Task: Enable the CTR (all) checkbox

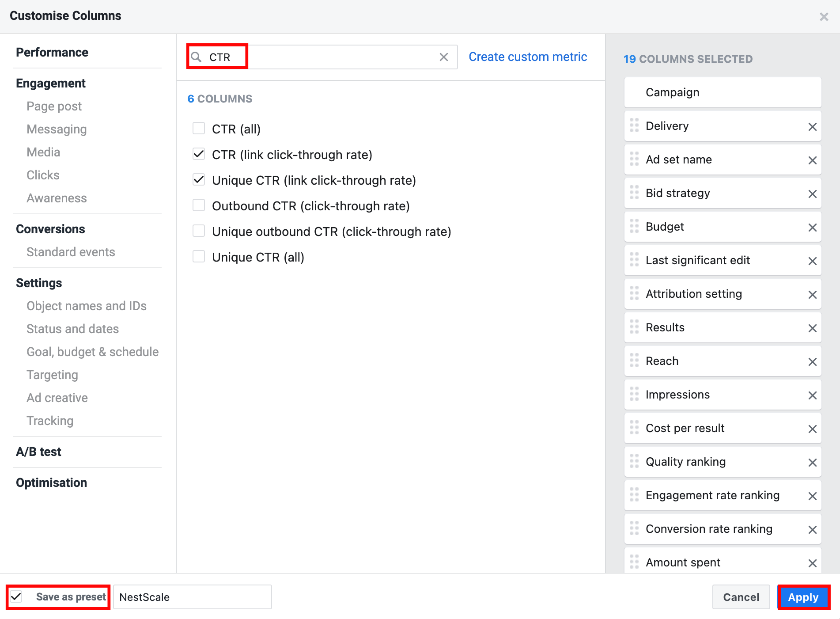Action: [x=199, y=129]
